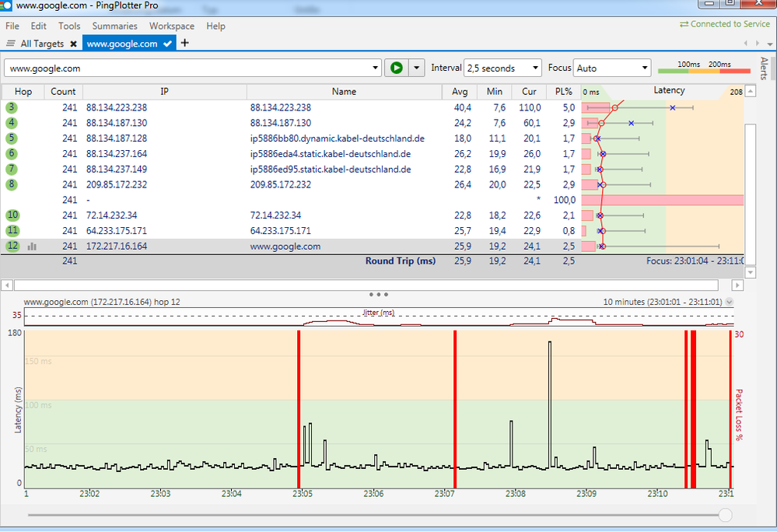Switch to the www.google.com tab
777x532 pixels.
[122, 44]
